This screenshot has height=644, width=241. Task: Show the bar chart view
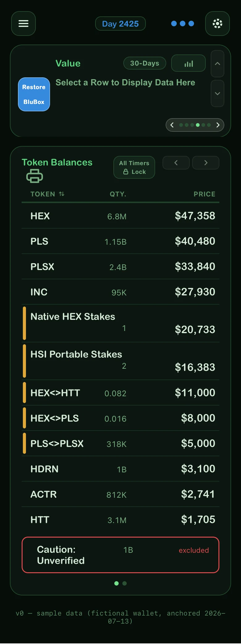[188, 63]
